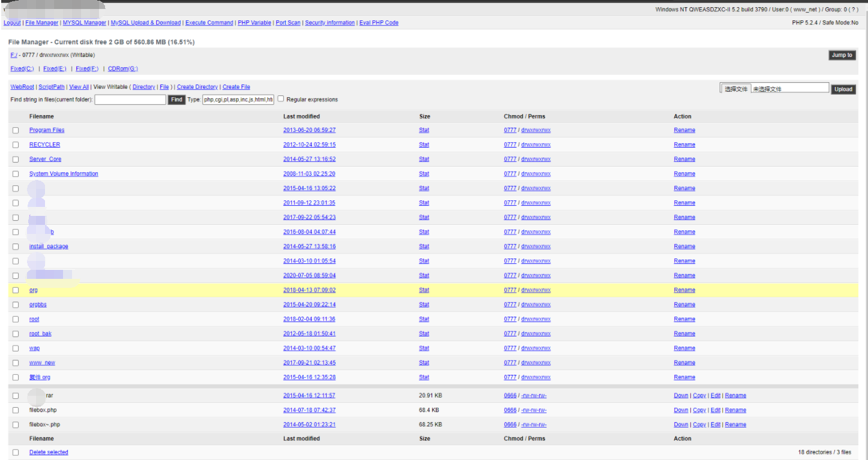Click the Create File link
This screenshot has height=460, width=868.
[x=237, y=87]
